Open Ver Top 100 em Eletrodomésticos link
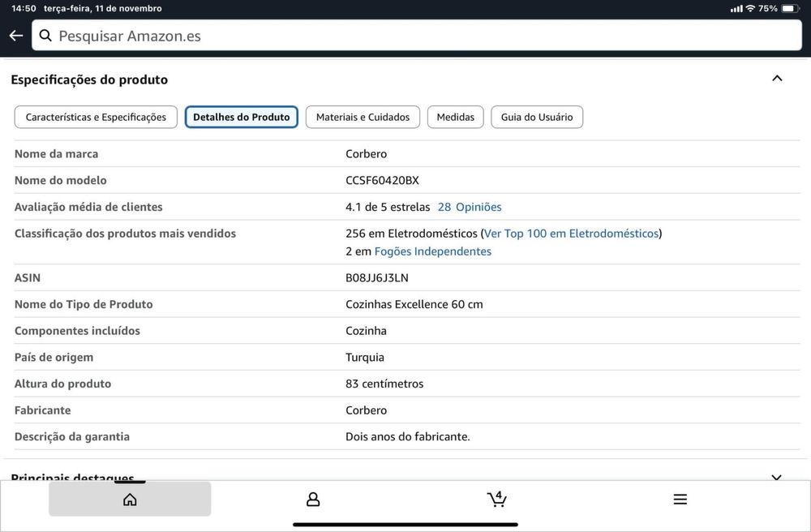The image size is (811, 532). [571, 234]
